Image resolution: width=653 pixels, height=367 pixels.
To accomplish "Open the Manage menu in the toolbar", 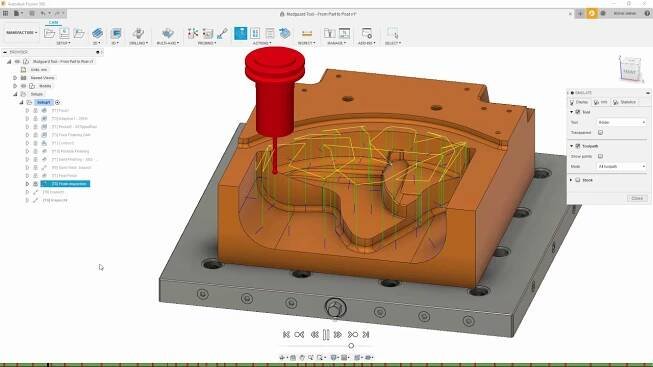I will coord(336,43).
